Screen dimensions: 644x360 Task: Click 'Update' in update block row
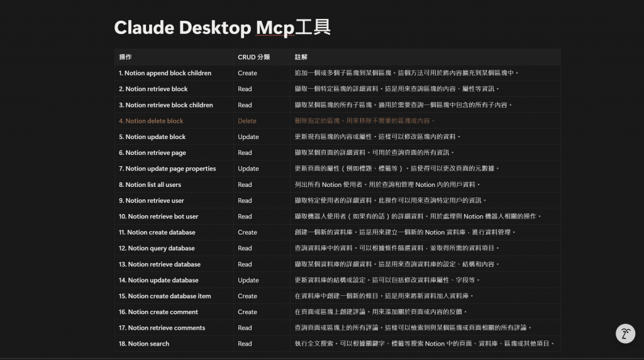pyautogui.click(x=248, y=137)
